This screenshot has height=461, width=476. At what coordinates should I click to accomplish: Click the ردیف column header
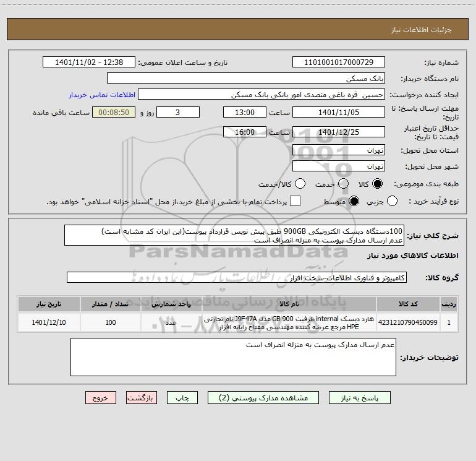coord(449,304)
